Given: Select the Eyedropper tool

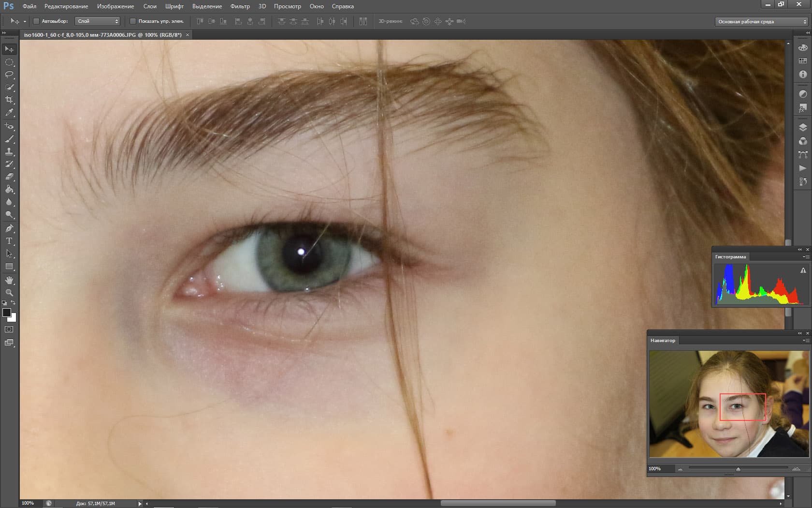Looking at the screenshot, I should click(x=9, y=113).
